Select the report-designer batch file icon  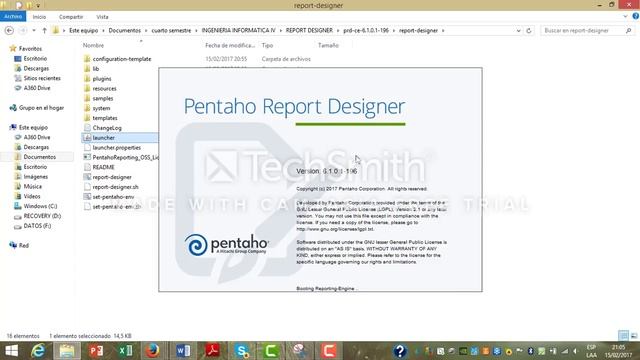[87, 177]
